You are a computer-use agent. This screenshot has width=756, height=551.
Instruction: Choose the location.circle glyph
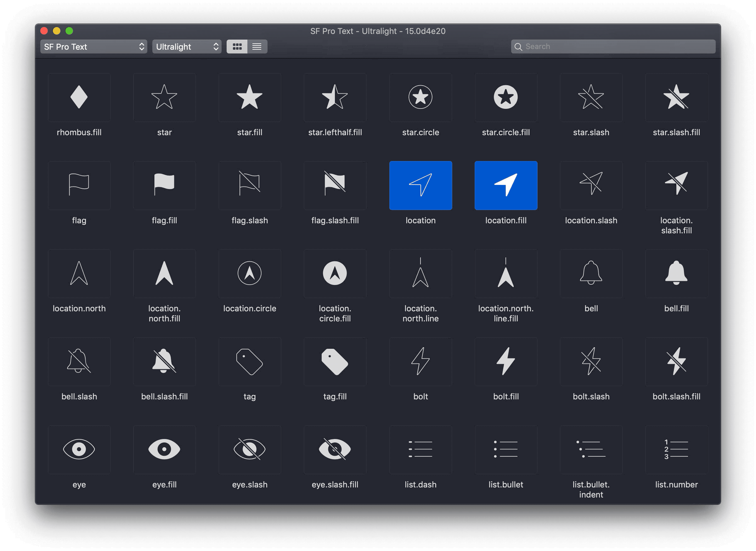[250, 274]
